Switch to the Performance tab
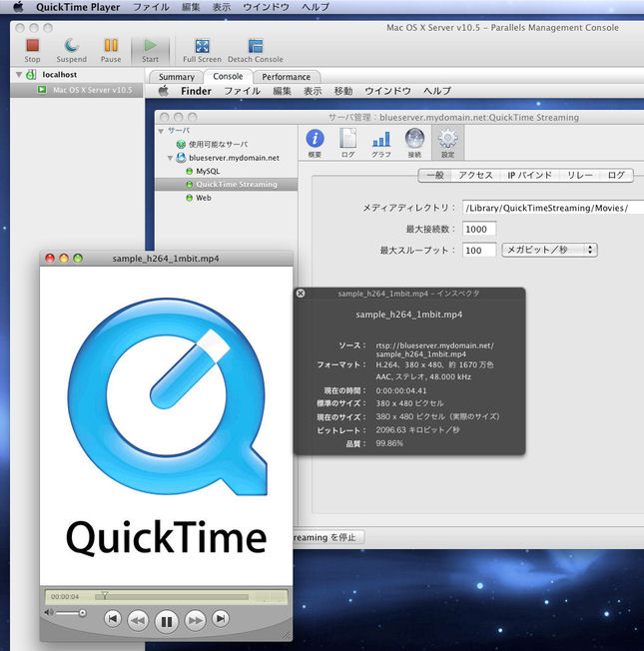Image resolution: width=644 pixels, height=651 pixels. coord(287,77)
